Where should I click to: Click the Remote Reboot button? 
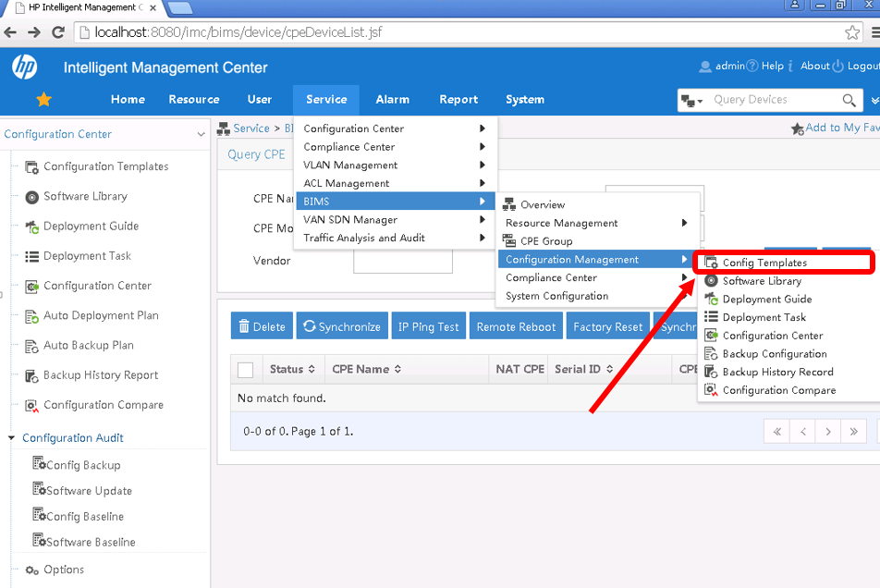(x=516, y=326)
